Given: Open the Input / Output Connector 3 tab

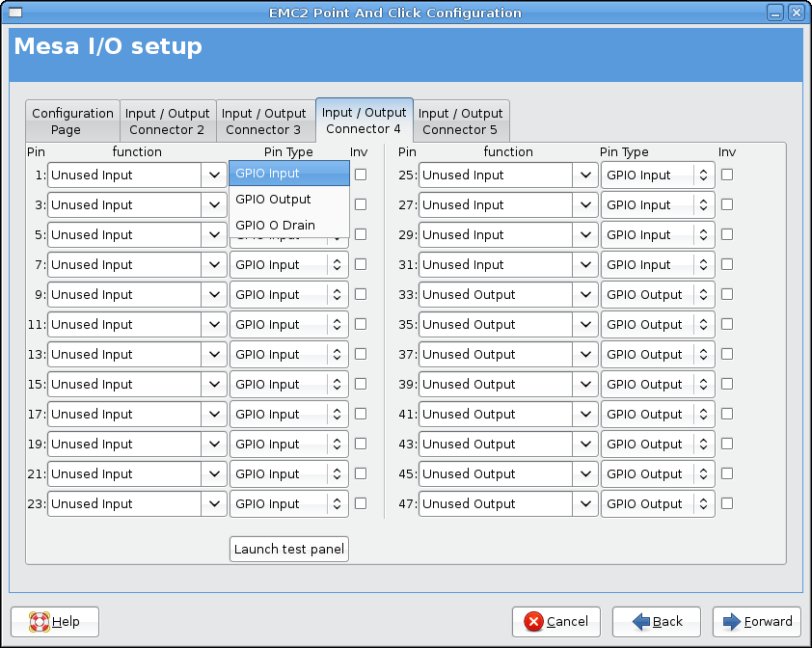Looking at the screenshot, I should click(x=264, y=121).
